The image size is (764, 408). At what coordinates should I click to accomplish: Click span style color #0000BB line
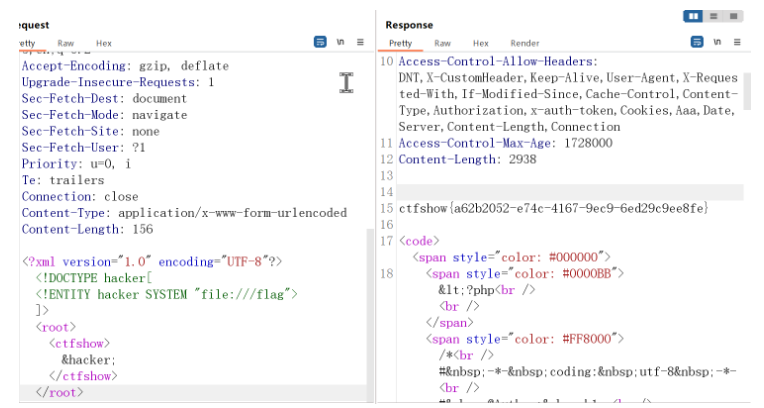coord(525,274)
